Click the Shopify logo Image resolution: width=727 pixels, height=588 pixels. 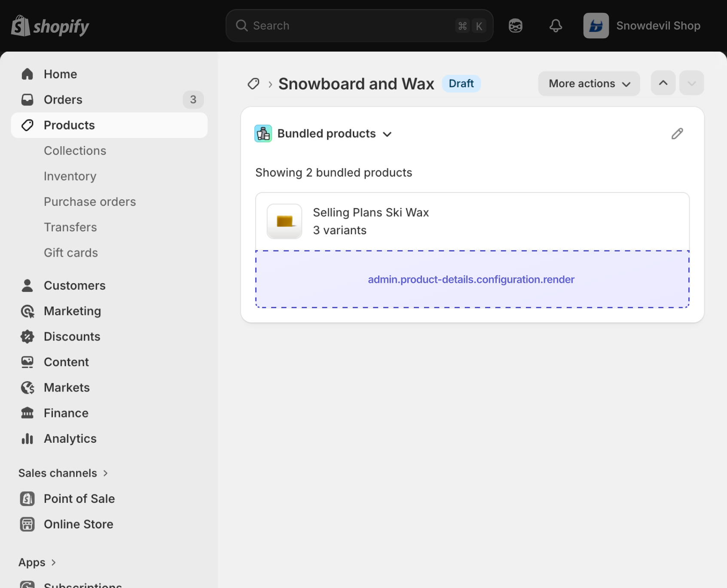click(50, 26)
